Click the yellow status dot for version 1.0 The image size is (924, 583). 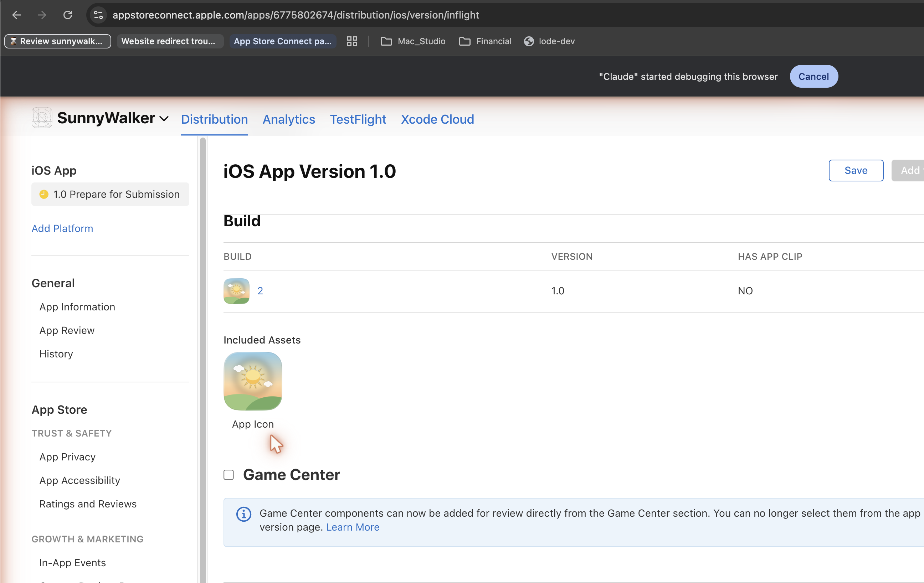tap(44, 194)
